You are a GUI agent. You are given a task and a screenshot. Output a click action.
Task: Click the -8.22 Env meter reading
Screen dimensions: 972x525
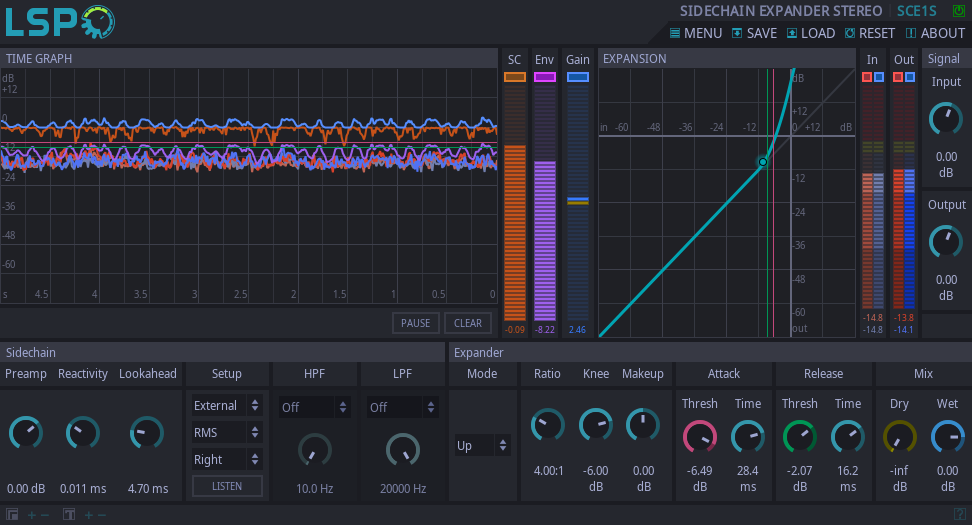point(545,330)
